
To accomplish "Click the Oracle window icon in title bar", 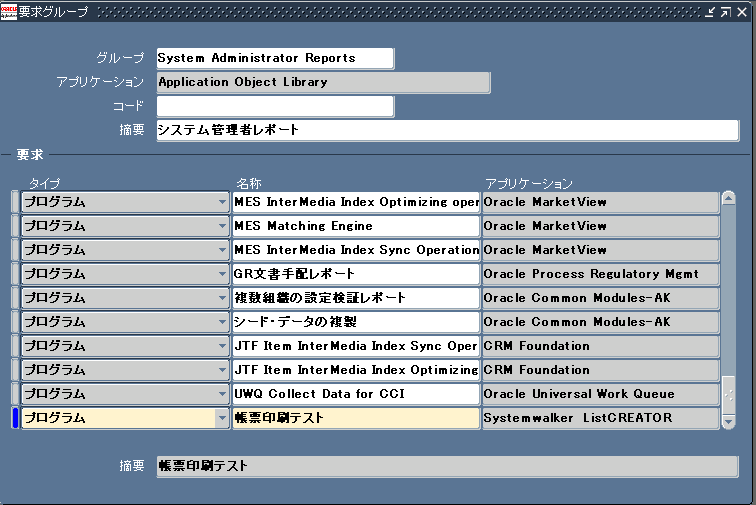I will (x=9, y=12).
